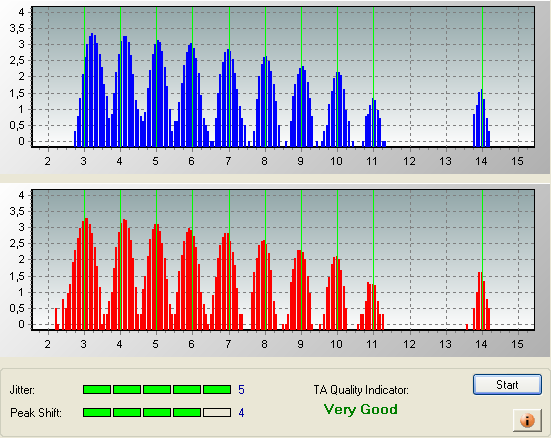This screenshot has width=551, height=438.
Task: Click the red histogram peak at 14
Action: pyautogui.click(x=480, y=301)
